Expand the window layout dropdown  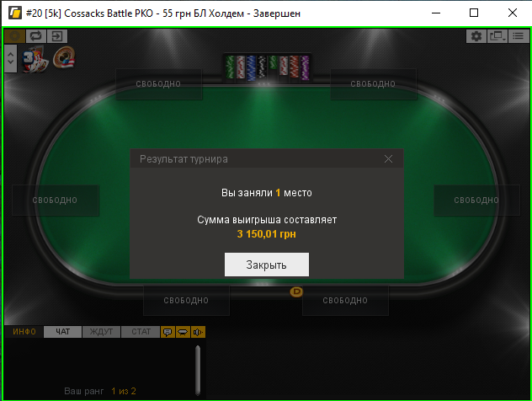[497, 36]
